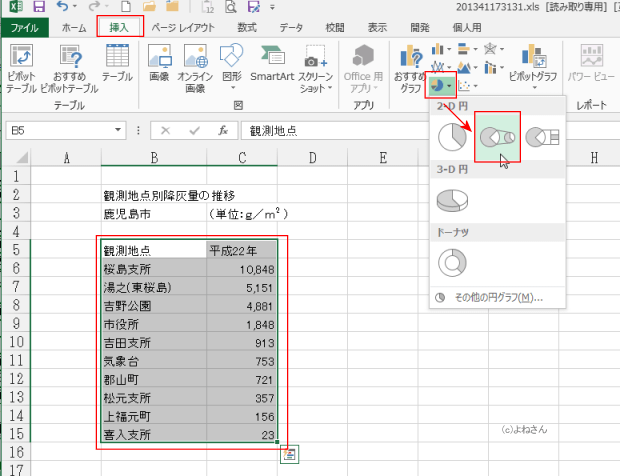This screenshot has height=476, width=620.
Task: Switch to the 校閲 tab
Action: coord(335,28)
